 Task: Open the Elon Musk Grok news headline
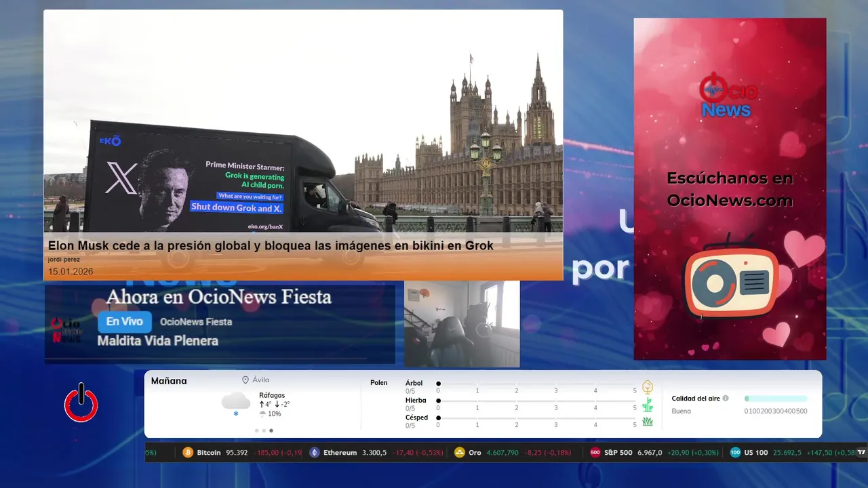271,246
